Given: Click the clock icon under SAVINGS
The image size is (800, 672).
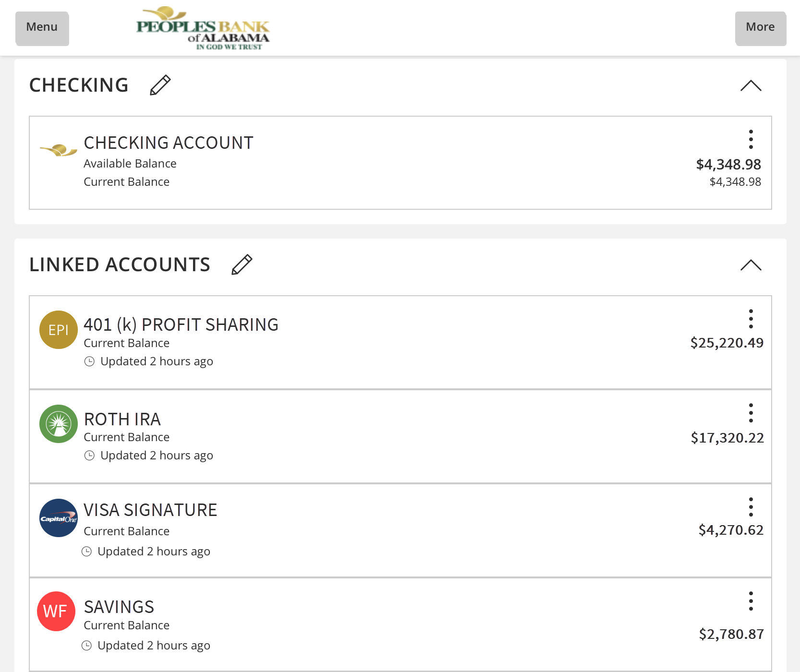Looking at the screenshot, I should click(86, 646).
